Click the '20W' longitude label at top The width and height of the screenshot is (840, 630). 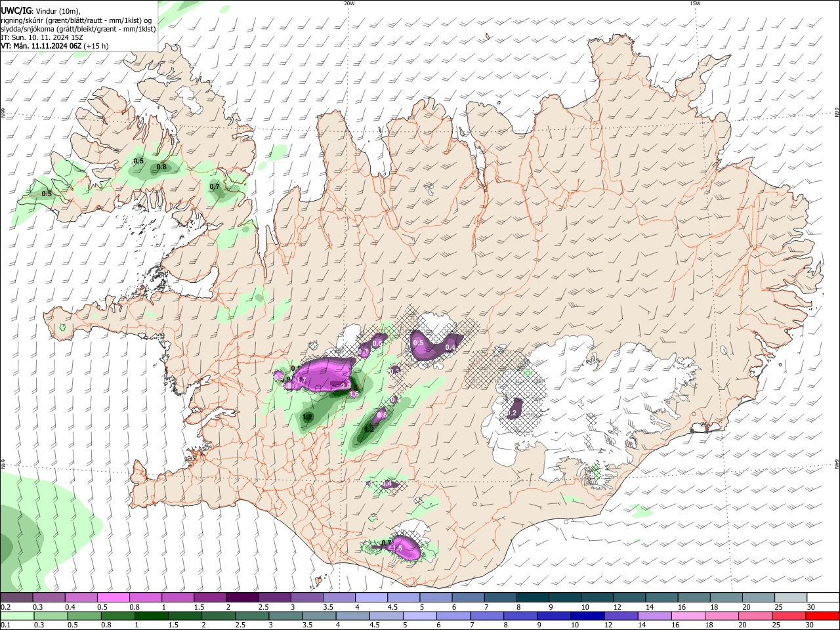349,3
